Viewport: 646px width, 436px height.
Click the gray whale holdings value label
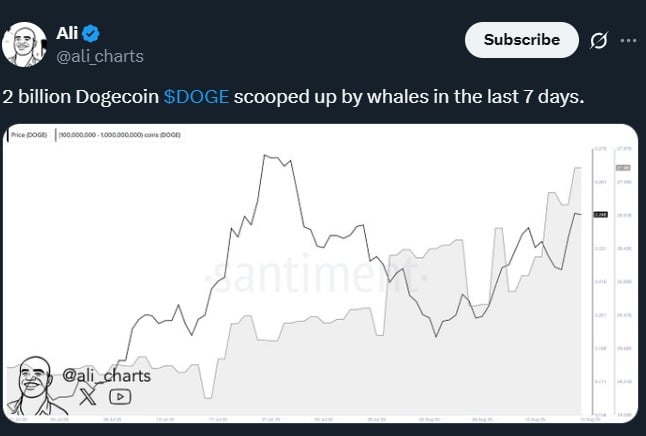pyautogui.click(x=622, y=168)
